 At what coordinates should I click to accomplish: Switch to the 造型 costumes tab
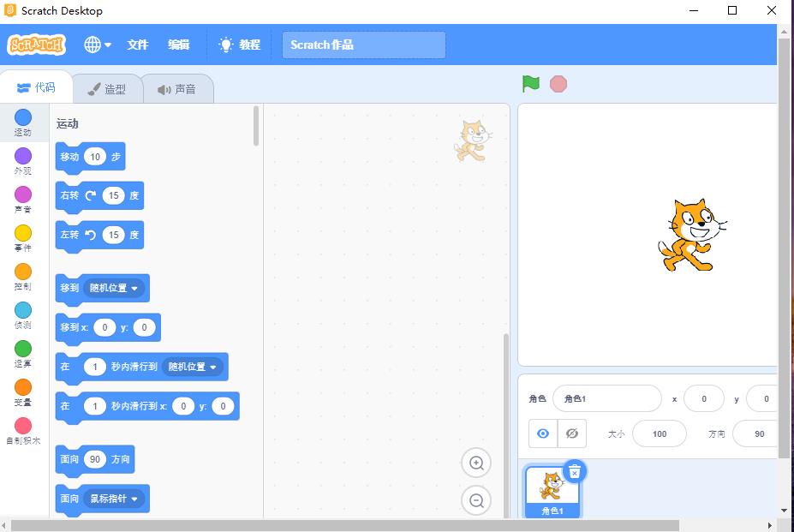[x=106, y=89]
